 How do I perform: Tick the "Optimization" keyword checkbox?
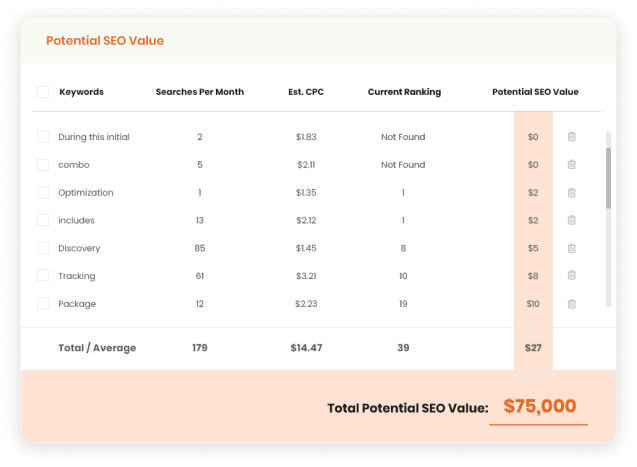click(x=43, y=193)
